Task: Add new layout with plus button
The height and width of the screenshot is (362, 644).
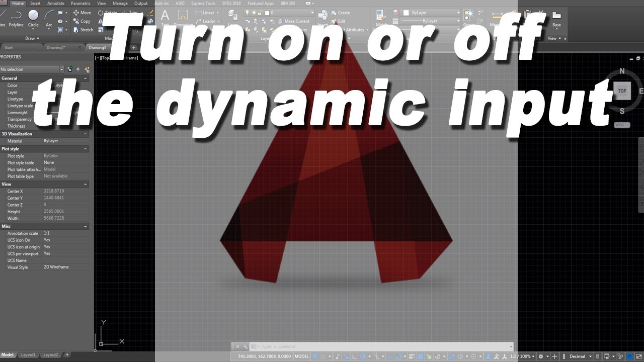Action: 67,354
